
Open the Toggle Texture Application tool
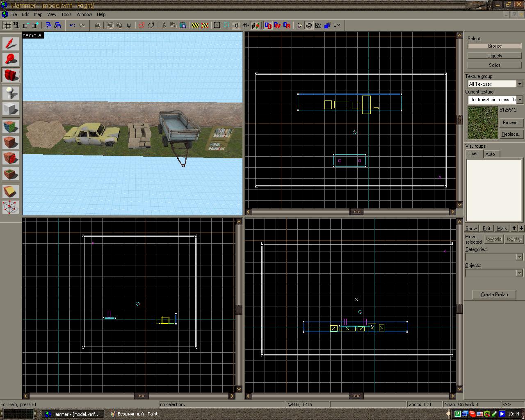pos(11,126)
